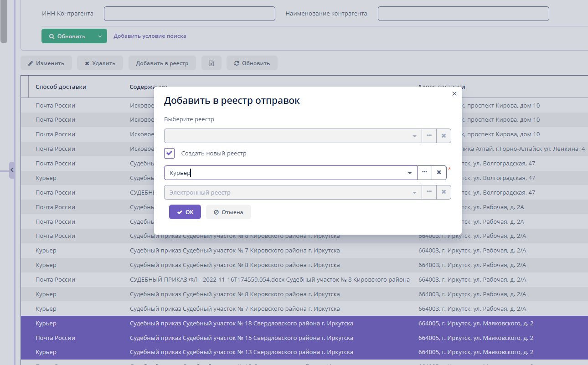Click the ИНН Контрагента input field
The height and width of the screenshot is (365, 588).
(189, 14)
